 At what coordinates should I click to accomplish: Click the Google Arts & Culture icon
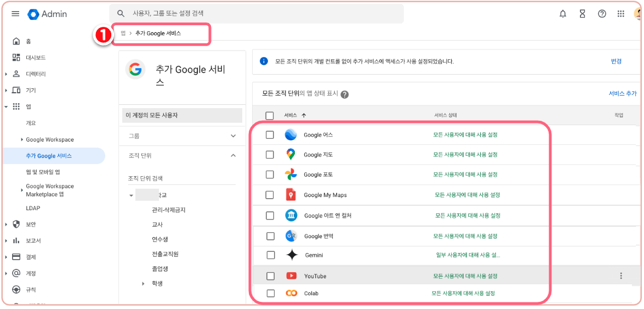291,215
